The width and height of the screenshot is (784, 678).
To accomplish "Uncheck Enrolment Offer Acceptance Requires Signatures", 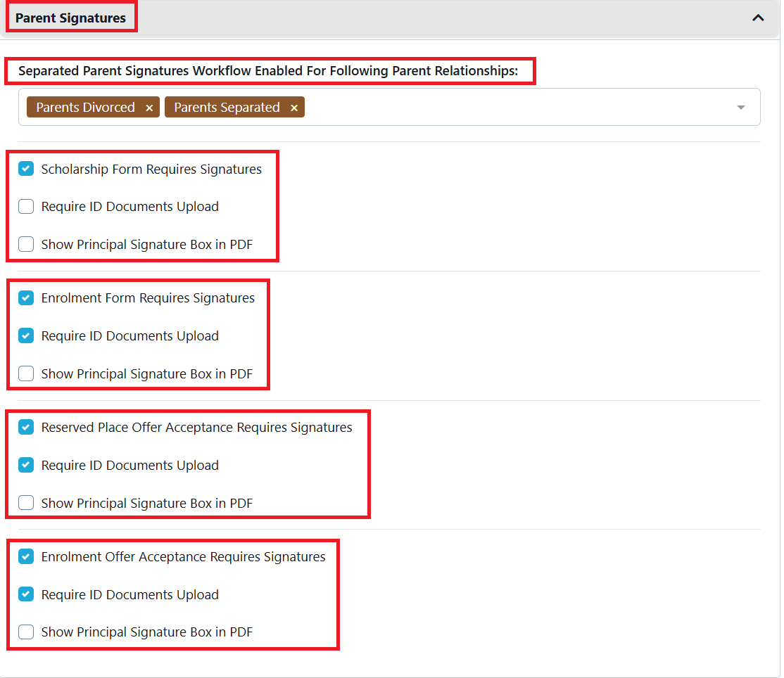I will point(26,557).
